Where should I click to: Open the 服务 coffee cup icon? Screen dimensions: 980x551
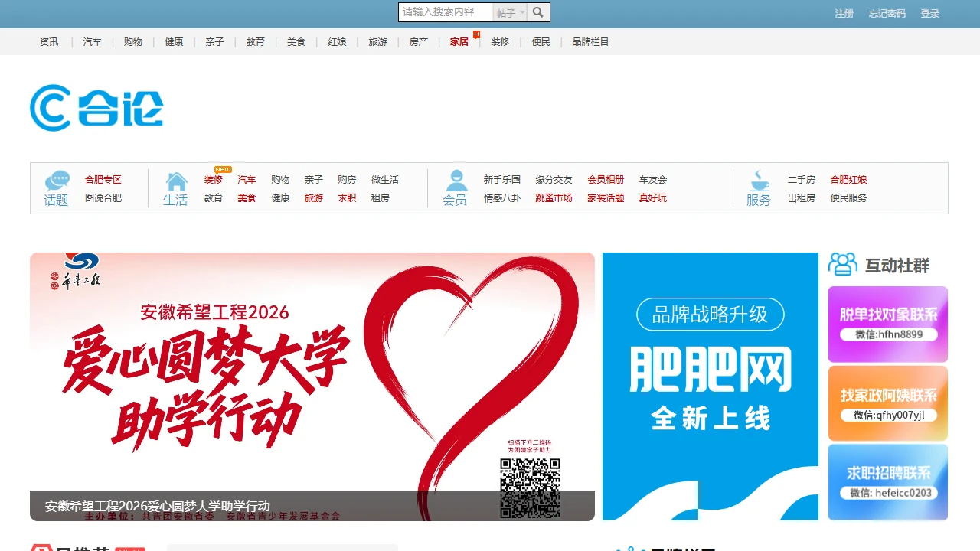point(759,181)
